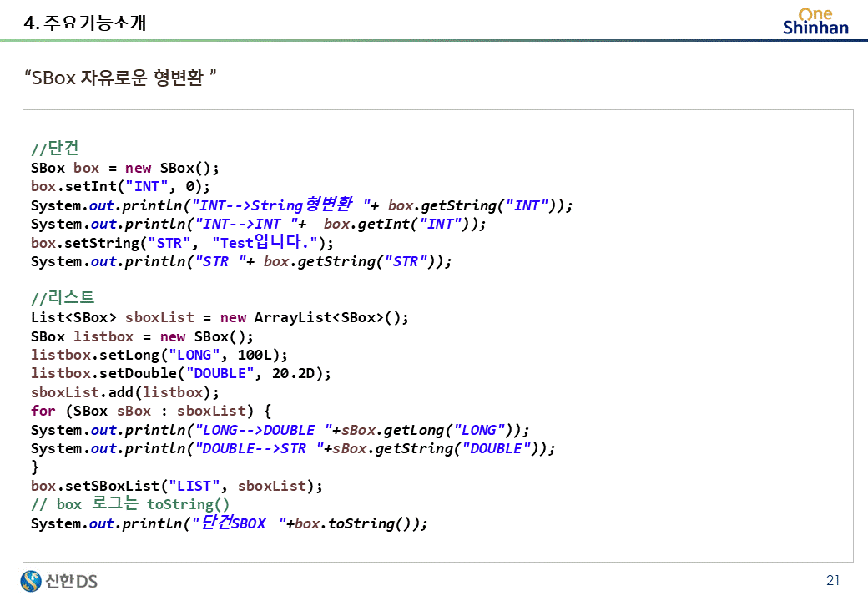Click the '//단건' comment line
This screenshot has width=868, height=601.
click(55, 149)
